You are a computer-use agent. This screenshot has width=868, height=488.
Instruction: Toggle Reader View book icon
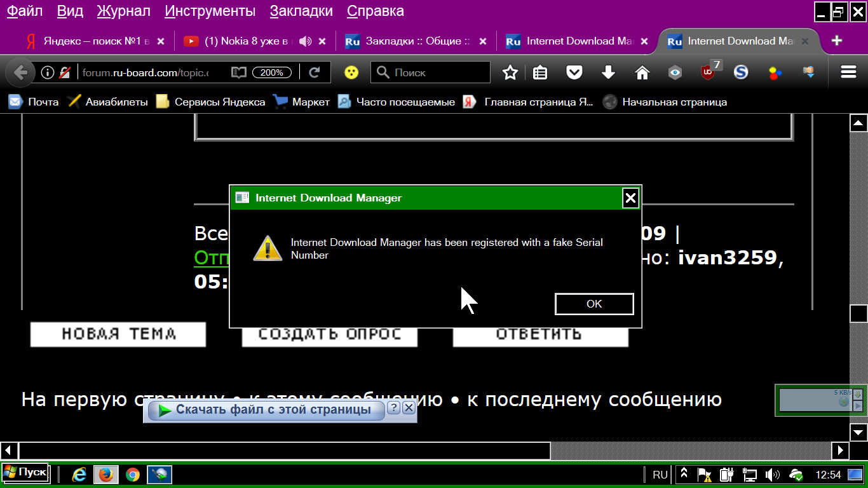pos(238,72)
